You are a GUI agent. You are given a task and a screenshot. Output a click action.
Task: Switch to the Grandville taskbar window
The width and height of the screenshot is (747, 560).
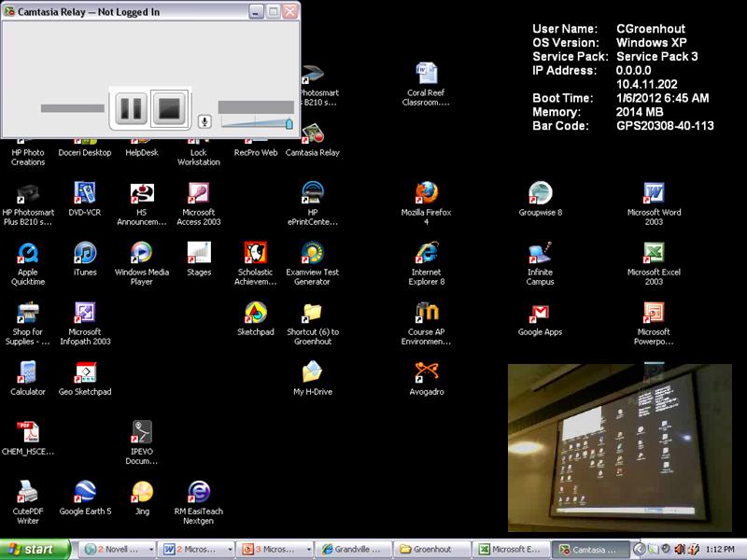coord(354,549)
